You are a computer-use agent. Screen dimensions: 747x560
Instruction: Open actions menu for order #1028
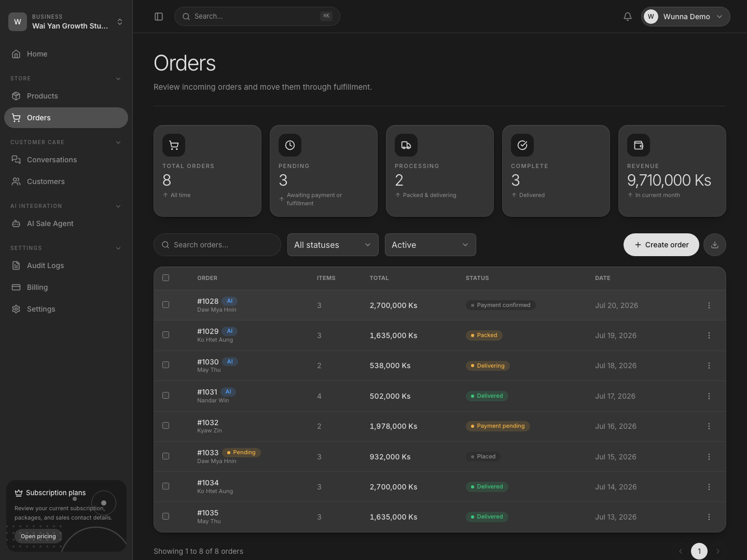709,305
